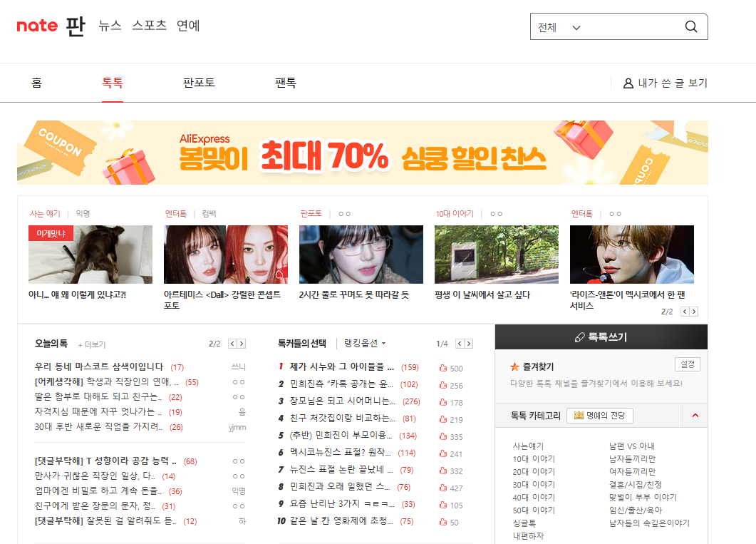Click inside the search text field
The height and width of the screenshot is (544, 756).
click(x=631, y=26)
